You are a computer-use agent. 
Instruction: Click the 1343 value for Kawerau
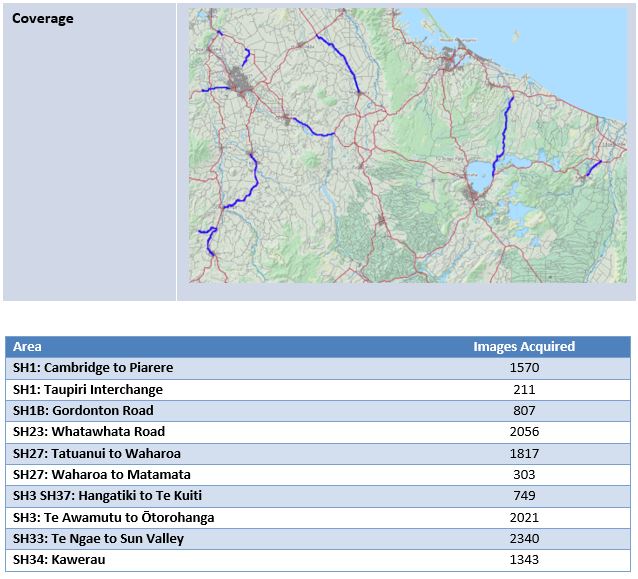[x=523, y=560]
